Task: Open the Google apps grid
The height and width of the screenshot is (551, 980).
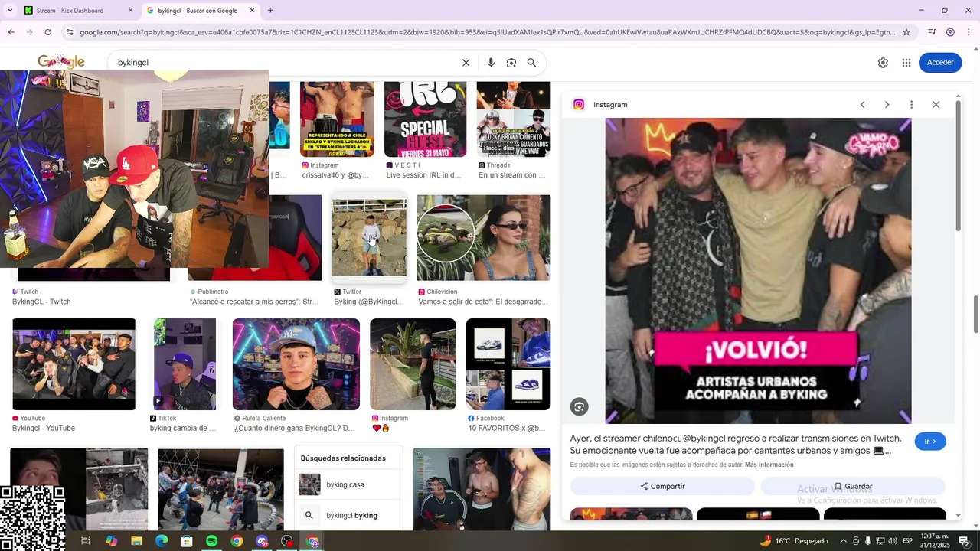Action: pos(906,63)
